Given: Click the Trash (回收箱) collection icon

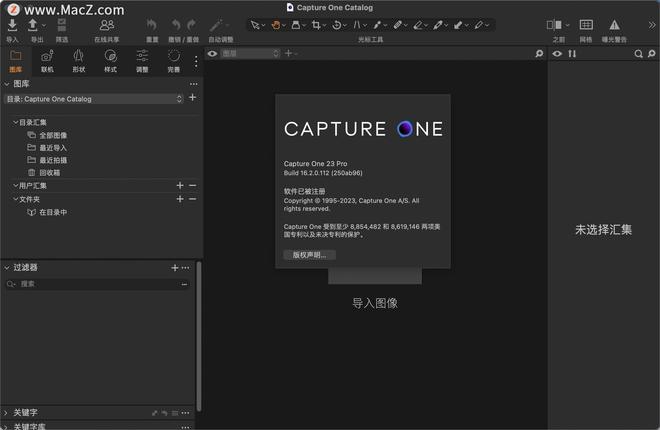Looking at the screenshot, I should coord(32,173).
